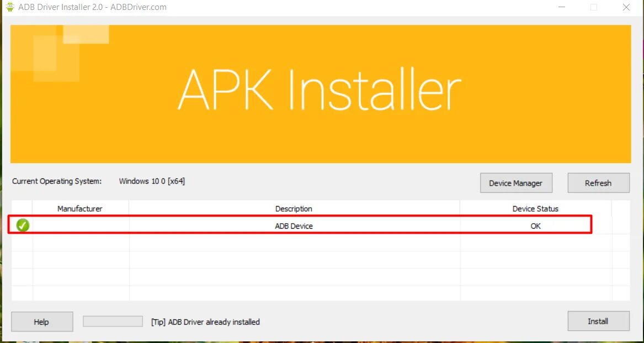Close the ADB Driver Installer window

click(x=626, y=7)
